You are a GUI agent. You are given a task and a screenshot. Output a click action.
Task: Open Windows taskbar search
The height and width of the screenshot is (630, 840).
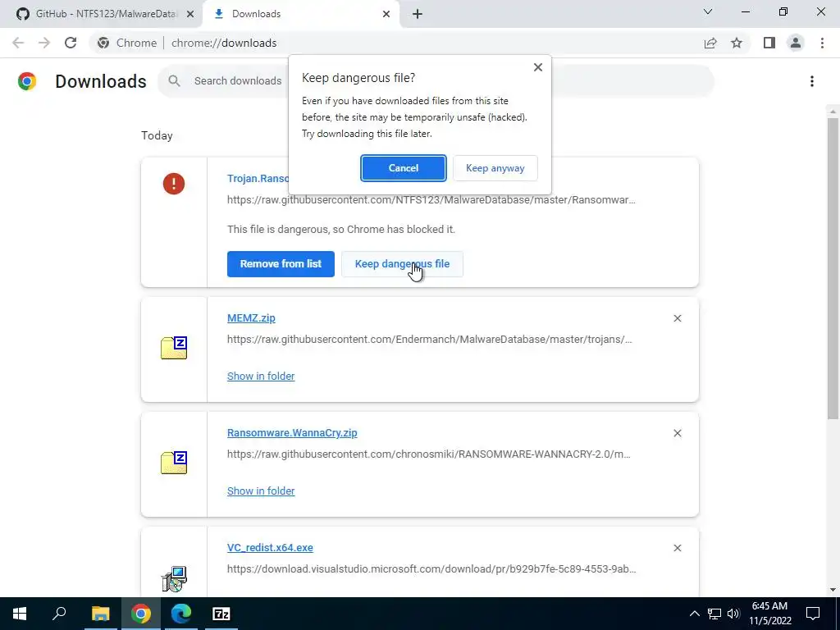(x=59, y=614)
